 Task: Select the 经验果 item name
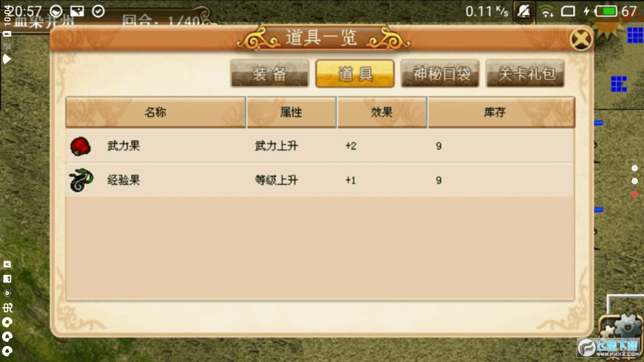coord(124,180)
